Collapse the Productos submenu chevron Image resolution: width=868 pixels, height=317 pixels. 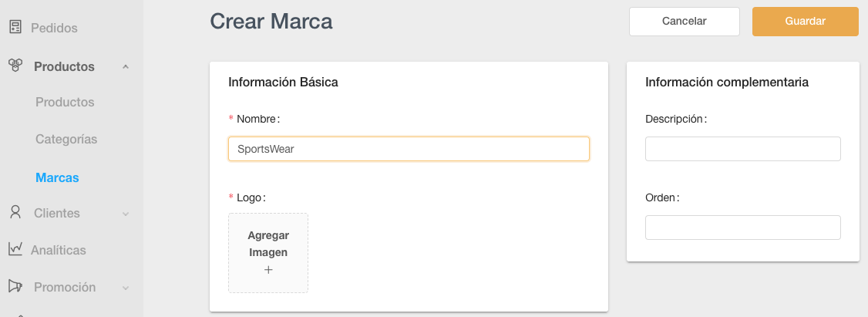click(x=126, y=67)
